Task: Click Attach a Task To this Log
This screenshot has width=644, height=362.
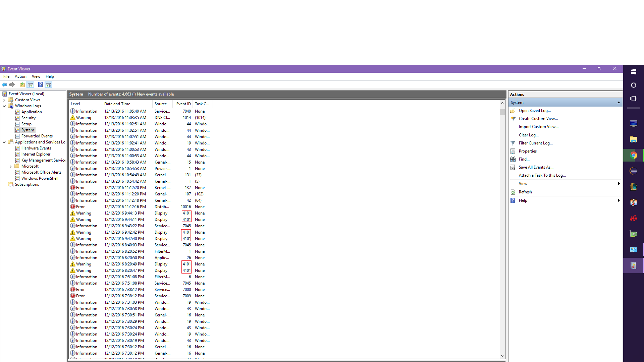Action: pos(542,175)
